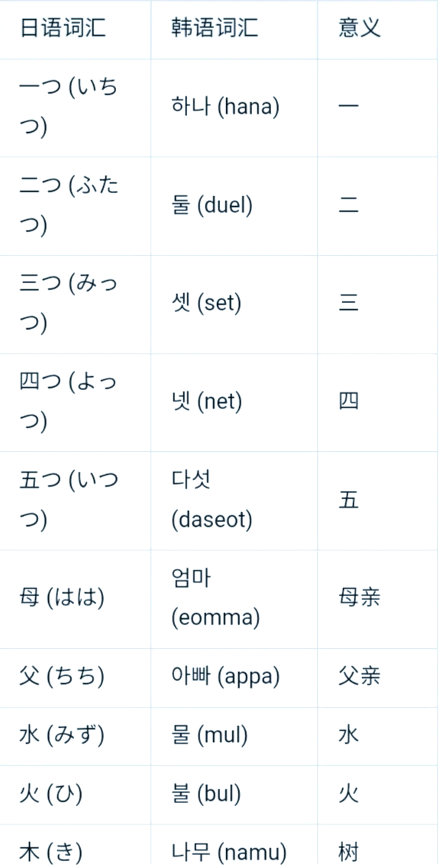Click the 불 (bul) cell
This screenshot has width=440, height=868.
click(x=234, y=795)
